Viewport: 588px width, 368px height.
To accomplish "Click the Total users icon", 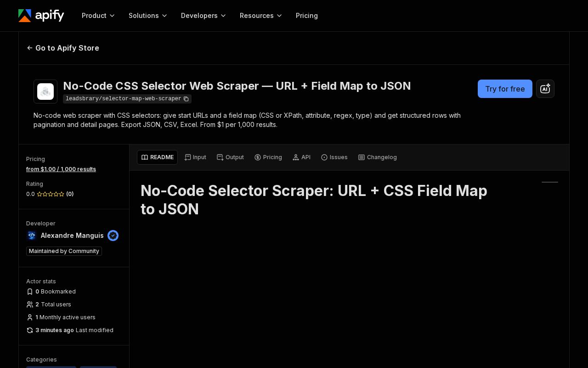I will [30, 305].
